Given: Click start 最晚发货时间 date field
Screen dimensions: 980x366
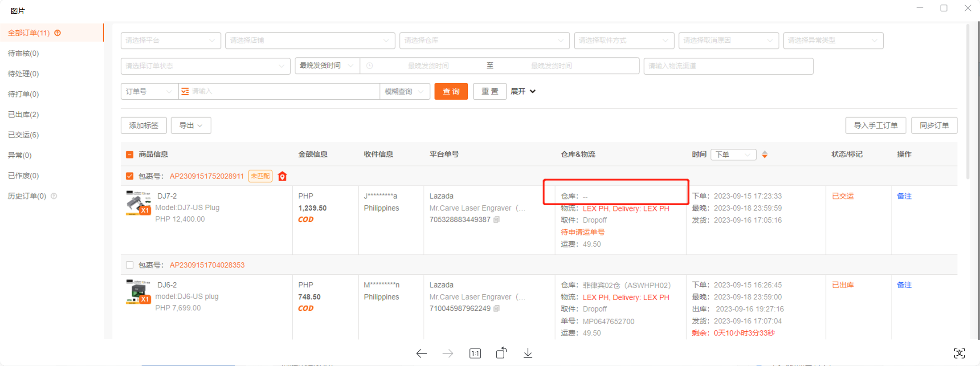Looking at the screenshot, I should (428, 66).
